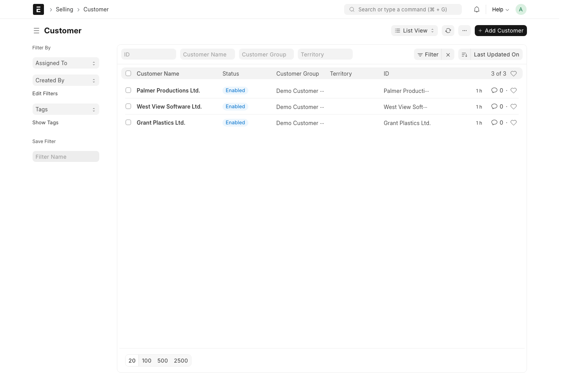565x392 pixels.
Task: Set page size to 2500
Action: pos(181,361)
